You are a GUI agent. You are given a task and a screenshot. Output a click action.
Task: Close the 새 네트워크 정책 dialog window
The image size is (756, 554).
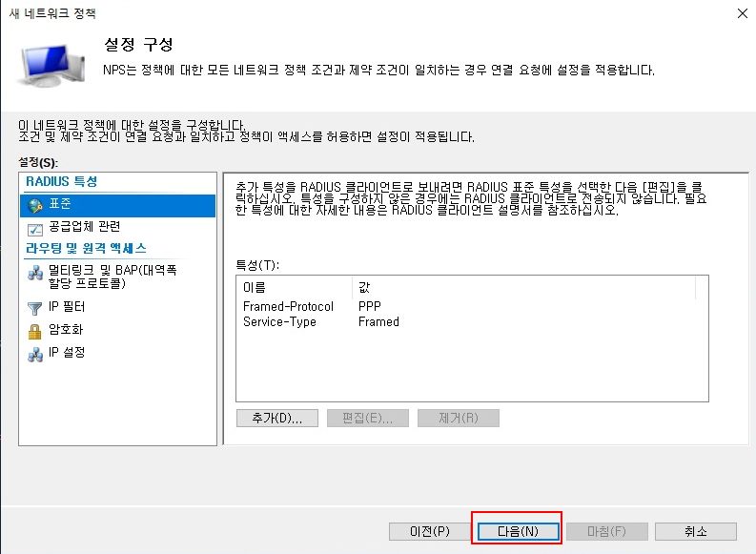pos(742,13)
